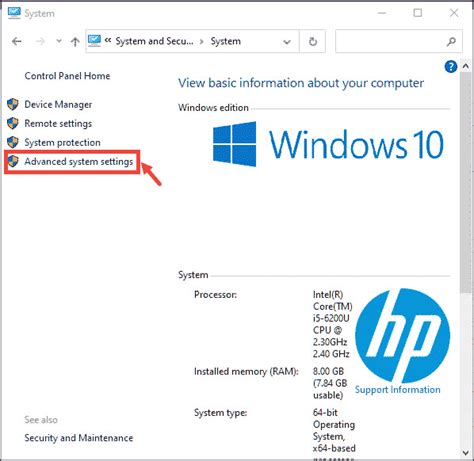Go up one level with up arrow
The image size is (474, 461).
[x=75, y=42]
